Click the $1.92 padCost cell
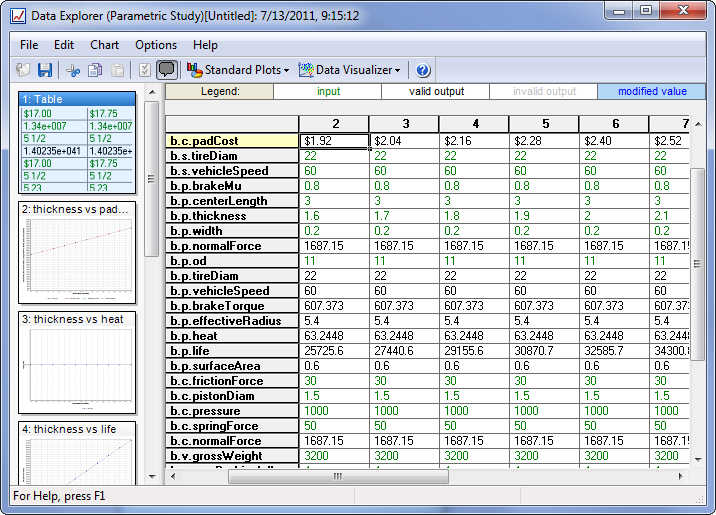 [335, 141]
